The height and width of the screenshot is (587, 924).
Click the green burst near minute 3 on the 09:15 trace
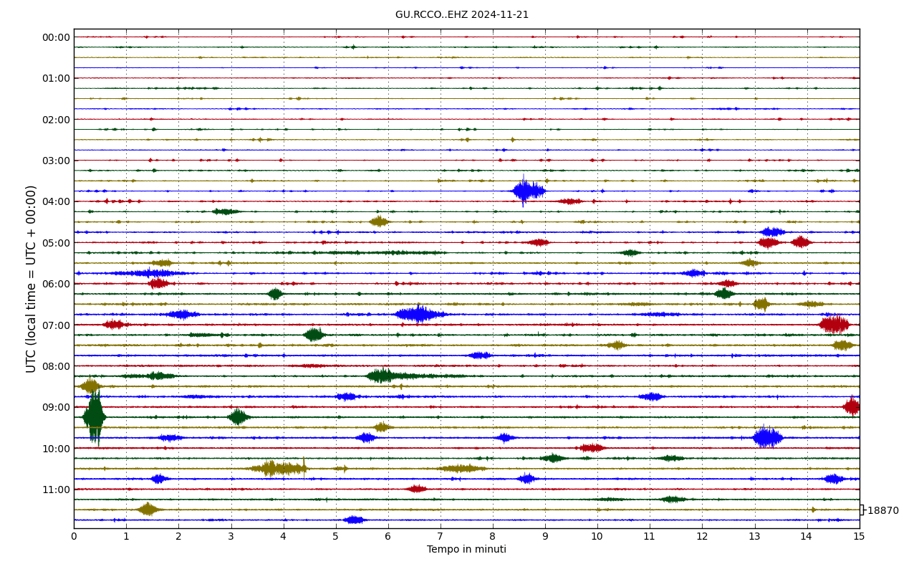coord(239,416)
